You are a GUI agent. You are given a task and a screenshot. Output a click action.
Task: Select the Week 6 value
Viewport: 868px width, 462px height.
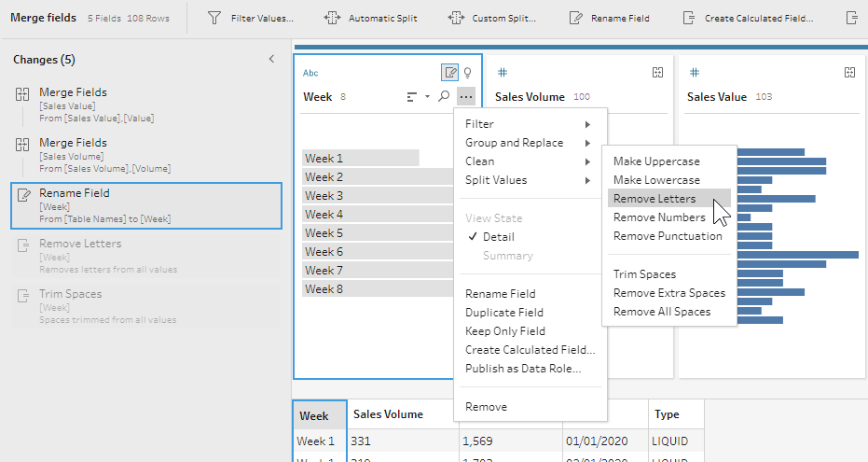click(378, 251)
